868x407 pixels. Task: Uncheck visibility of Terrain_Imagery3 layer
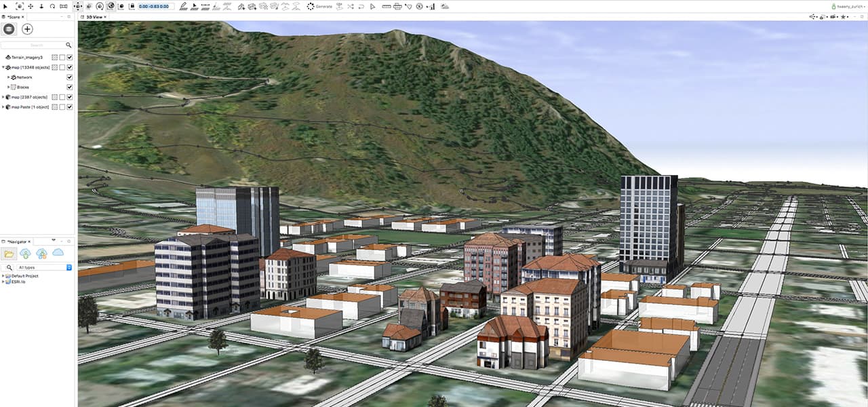(x=70, y=58)
